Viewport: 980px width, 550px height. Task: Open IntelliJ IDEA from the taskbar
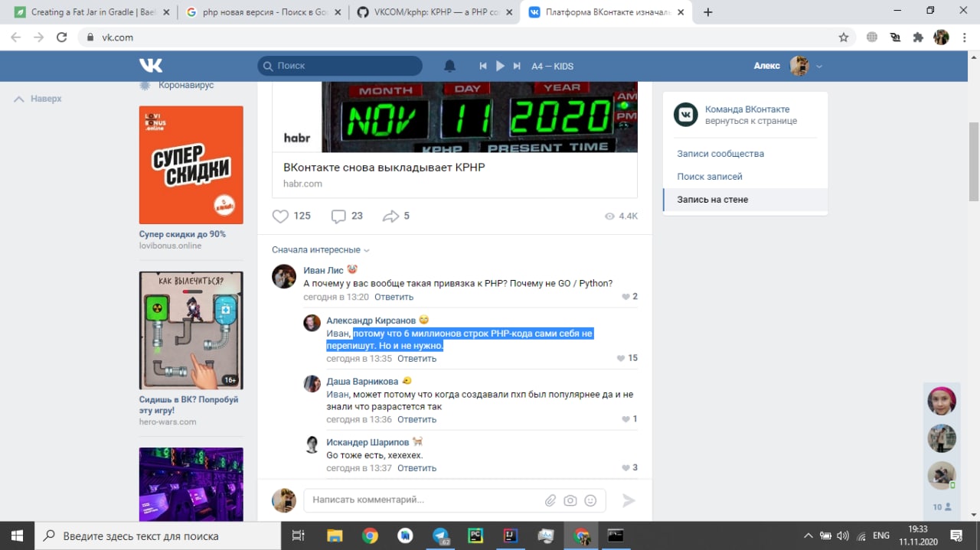[x=510, y=535]
